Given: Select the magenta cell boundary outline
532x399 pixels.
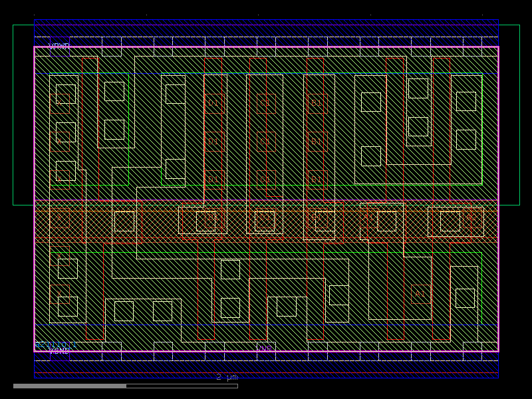Looking at the screenshot, I should tap(34, 199).
